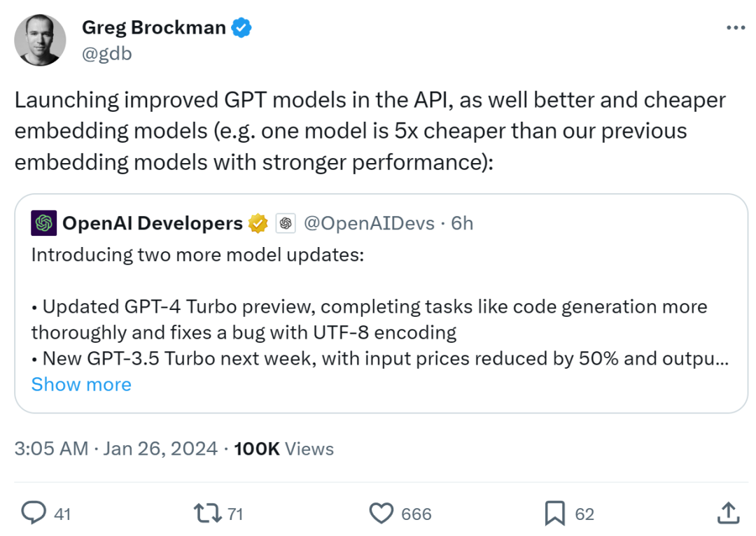This screenshot has width=756, height=536.
Task: Click the @gdb handle
Action: [107, 53]
